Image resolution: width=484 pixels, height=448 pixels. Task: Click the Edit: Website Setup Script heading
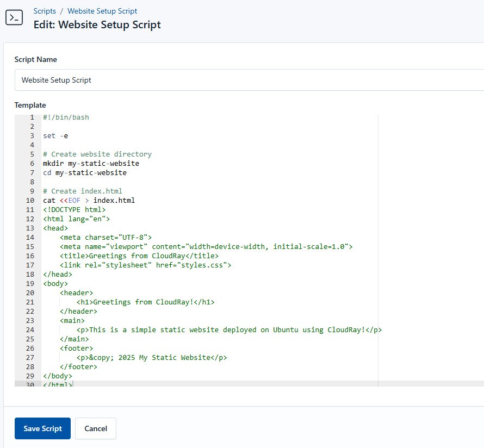(97, 24)
